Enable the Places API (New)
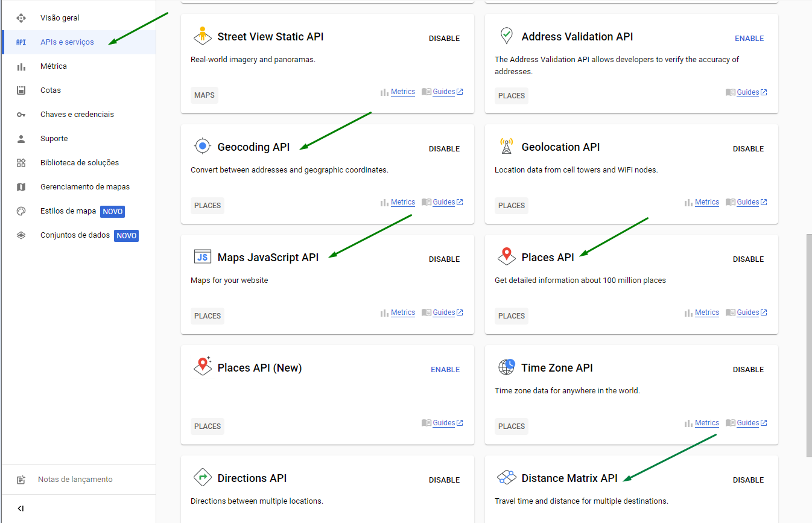The height and width of the screenshot is (523, 812). tap(445, 370)
